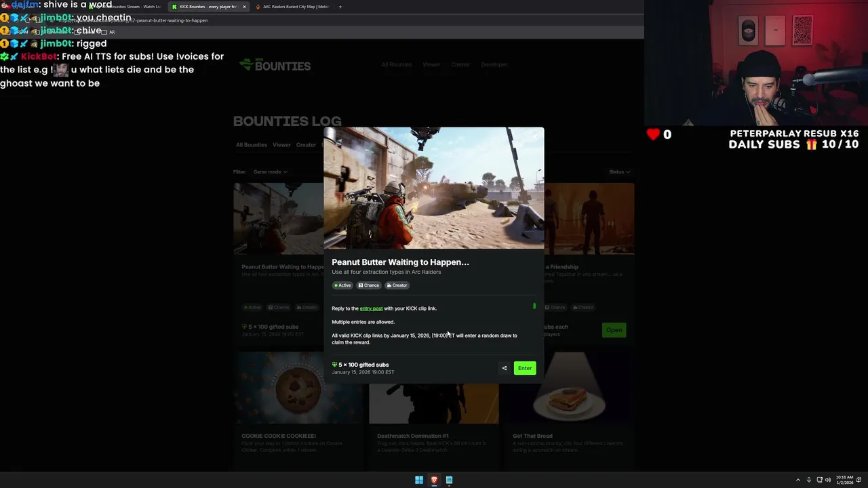Expand the Game mode filter dropdown
The image size is (868, 488).
tap(270, 171)
